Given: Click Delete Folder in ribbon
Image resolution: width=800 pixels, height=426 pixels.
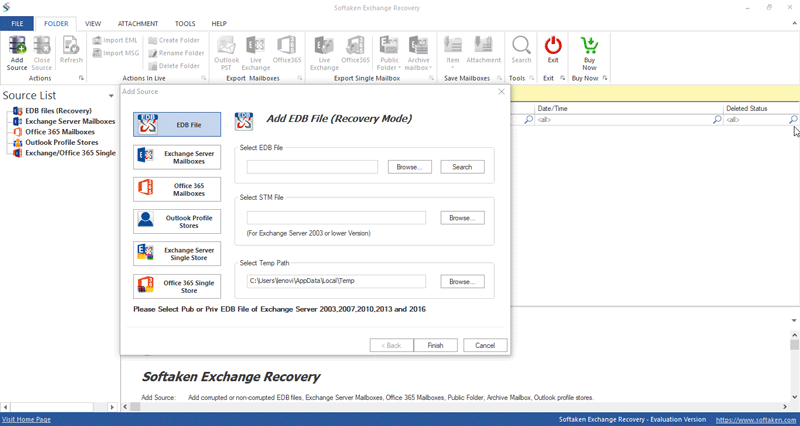Looking at the screenshot, I should pos(173,66).
